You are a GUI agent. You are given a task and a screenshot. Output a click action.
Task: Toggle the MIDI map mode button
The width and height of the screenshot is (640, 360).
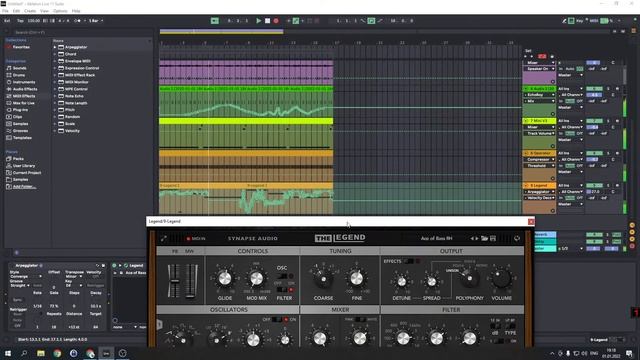(x=594, y=20)
